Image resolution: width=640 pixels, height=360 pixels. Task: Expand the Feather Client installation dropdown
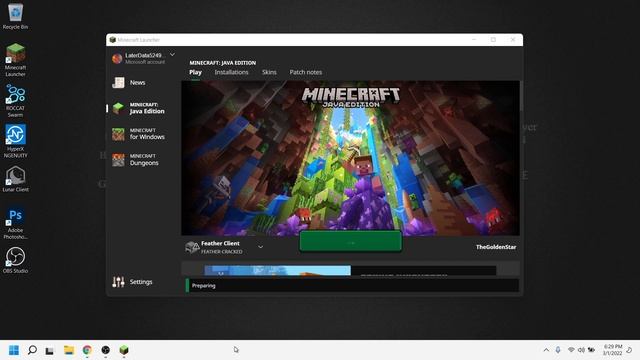pos(260,247)
